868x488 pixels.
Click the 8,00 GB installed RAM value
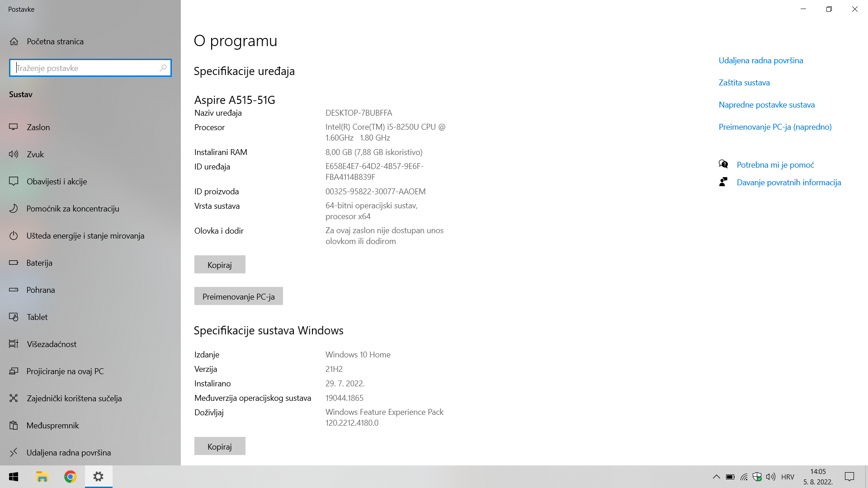click(374, 152)
